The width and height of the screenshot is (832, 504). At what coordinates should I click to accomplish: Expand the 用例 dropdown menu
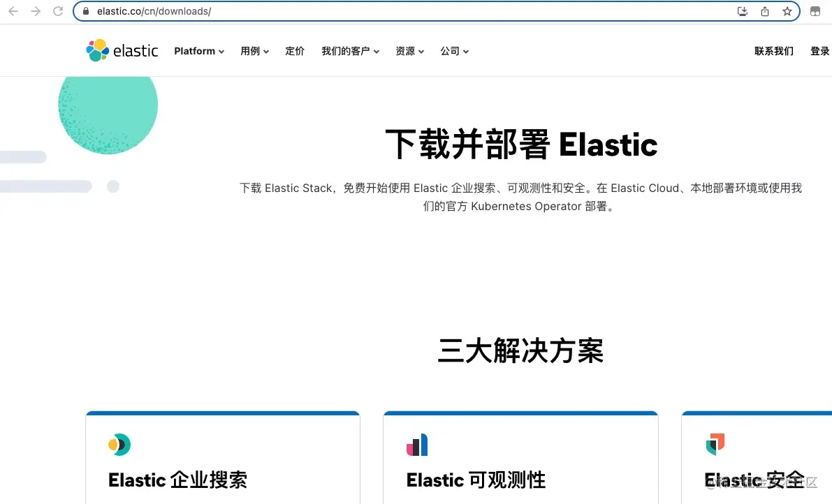point(255,51)
